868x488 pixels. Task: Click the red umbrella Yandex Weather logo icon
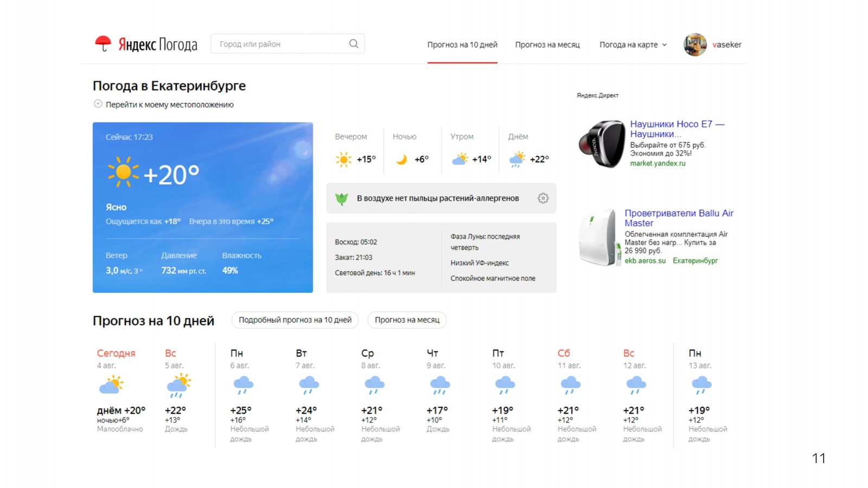pyautogui.click(x=103, y=44)
